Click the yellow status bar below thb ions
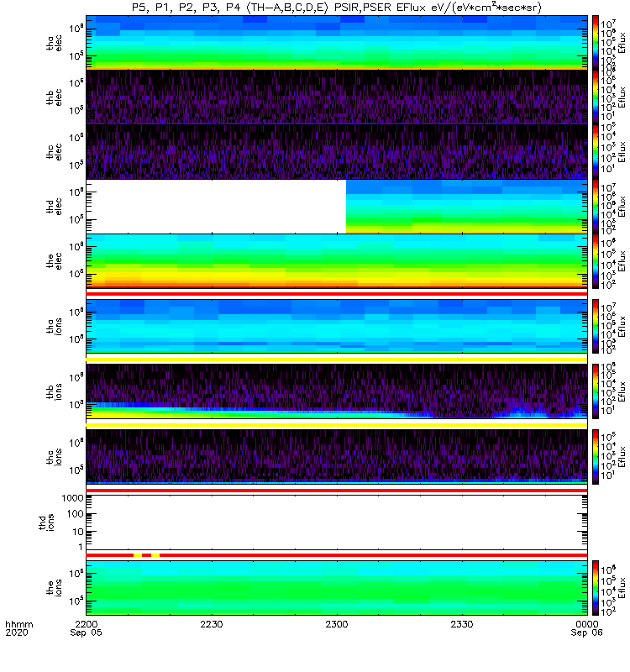Screen dimensions: 630x672 coord(337,425)
